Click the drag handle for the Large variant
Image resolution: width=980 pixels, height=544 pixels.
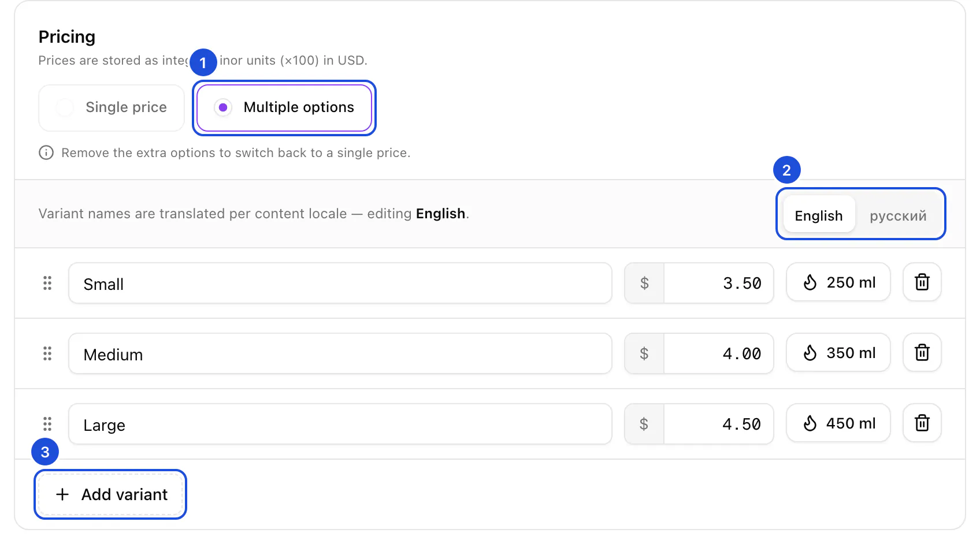click(x=47, y=424)
